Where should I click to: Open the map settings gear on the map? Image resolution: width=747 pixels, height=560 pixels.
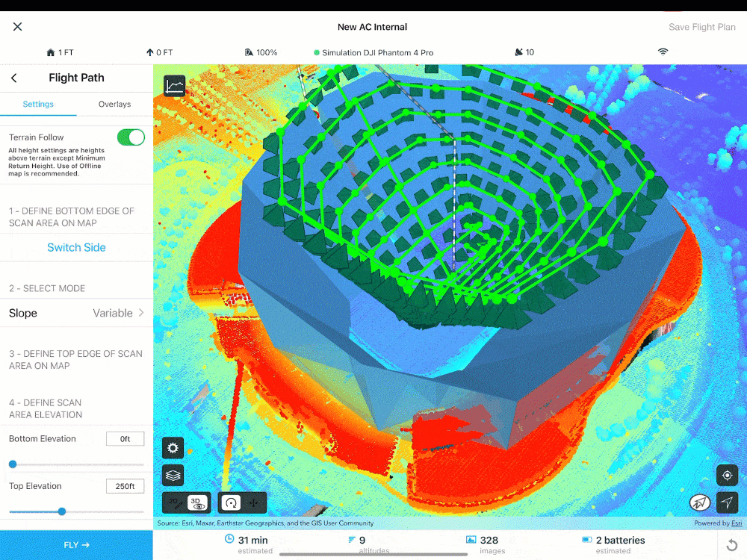(173, 448)
